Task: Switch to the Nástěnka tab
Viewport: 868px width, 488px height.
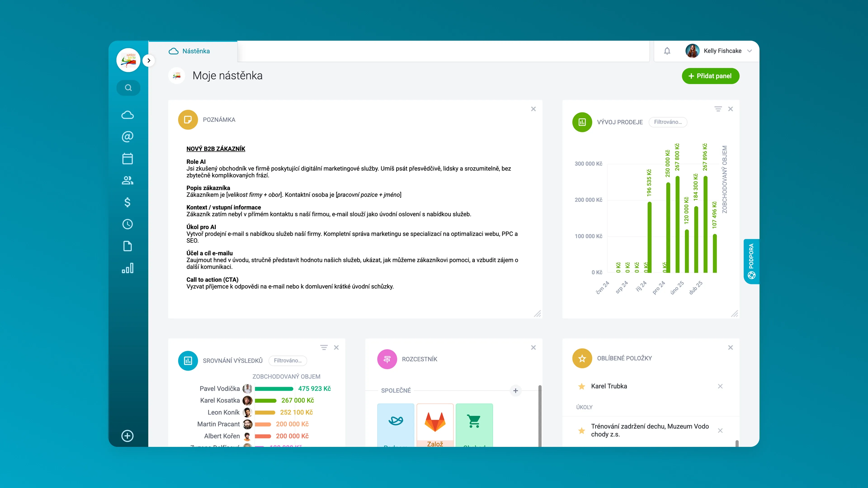Action: click(x=196, y=51)
